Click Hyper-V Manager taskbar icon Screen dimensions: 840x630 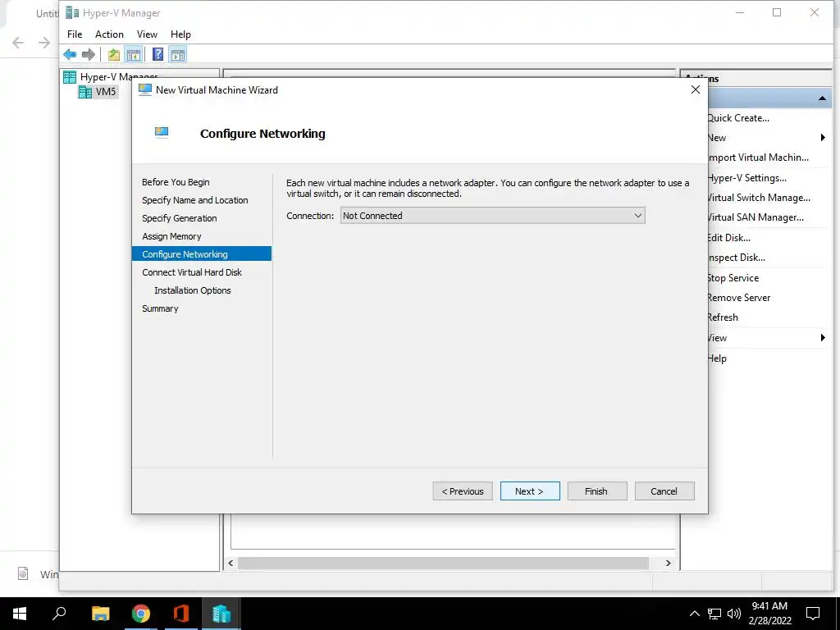pyautogui.click(x=221, y=614)
